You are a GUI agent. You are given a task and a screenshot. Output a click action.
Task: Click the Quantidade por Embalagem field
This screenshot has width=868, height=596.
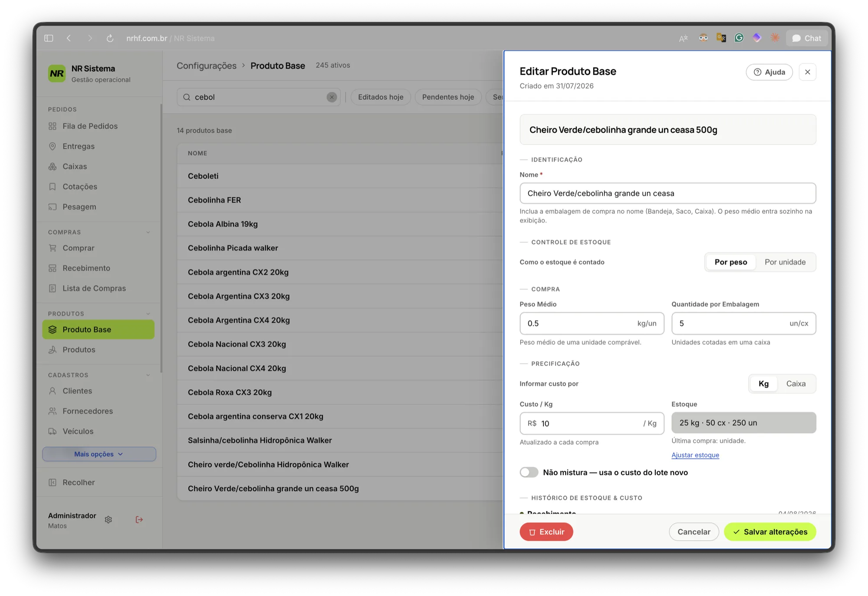(744, 324)
